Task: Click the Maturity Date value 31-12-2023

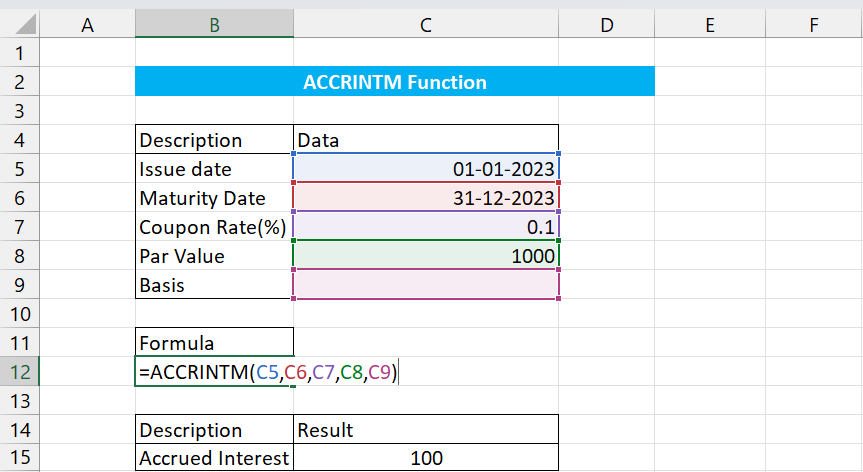Action: pyautogui.click(x=425, y=198)
